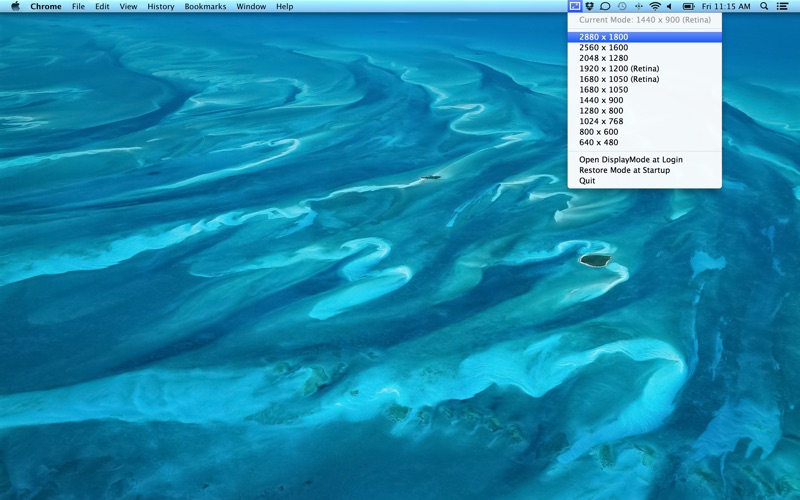
Task: Open Notification Center list icon
Action: (x=782, y=6)
